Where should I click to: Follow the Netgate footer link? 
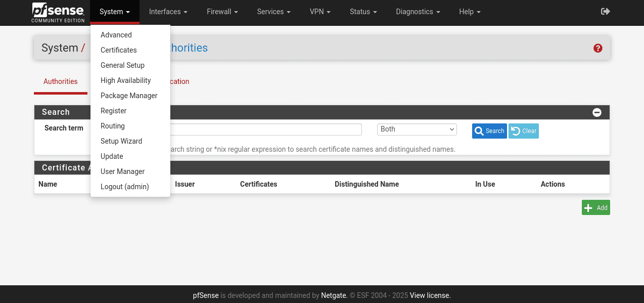click(x=334, y=295)
